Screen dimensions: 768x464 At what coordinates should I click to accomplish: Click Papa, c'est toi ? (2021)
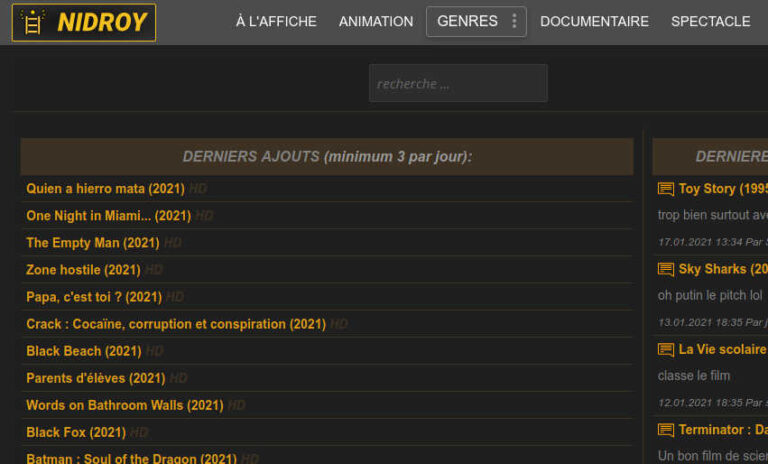93,297
